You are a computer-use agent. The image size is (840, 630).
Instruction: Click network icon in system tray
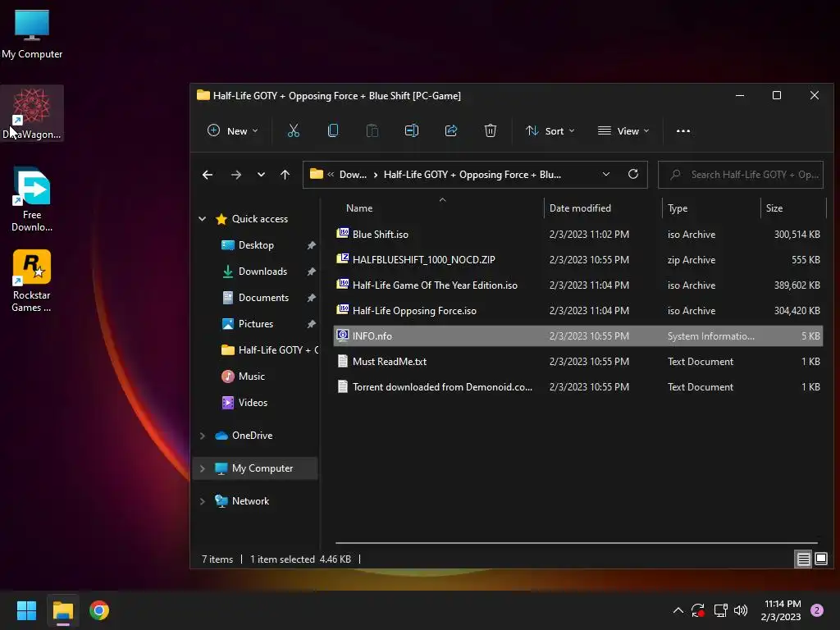tap(720, 610)
